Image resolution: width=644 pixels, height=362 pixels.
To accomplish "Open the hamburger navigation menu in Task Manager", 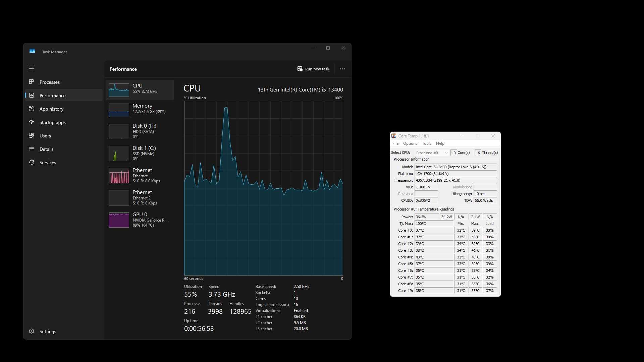I will (32, 68).
